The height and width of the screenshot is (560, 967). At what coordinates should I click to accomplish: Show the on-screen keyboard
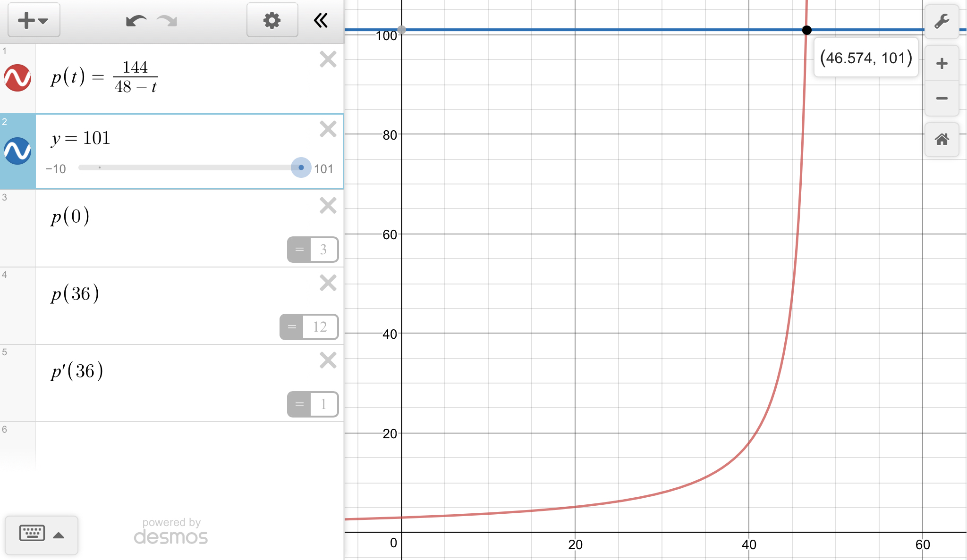click(x=41, y=535)
